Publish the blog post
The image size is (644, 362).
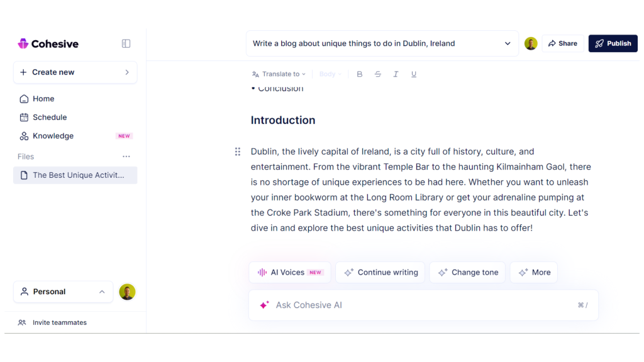[x=613, y=43]
